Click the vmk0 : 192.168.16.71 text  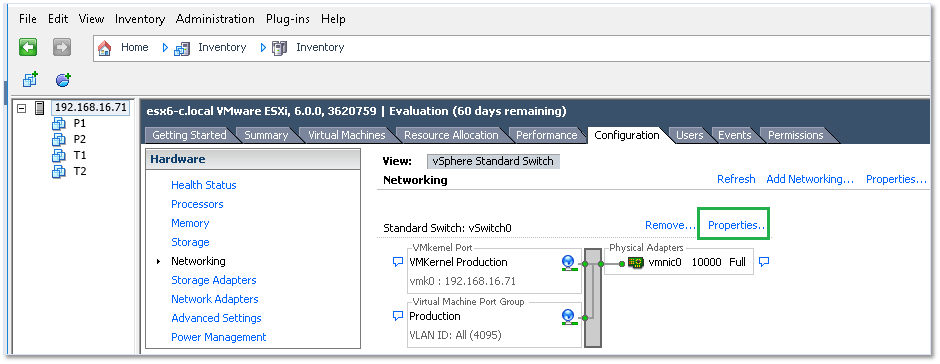click(x=462, y=281)
